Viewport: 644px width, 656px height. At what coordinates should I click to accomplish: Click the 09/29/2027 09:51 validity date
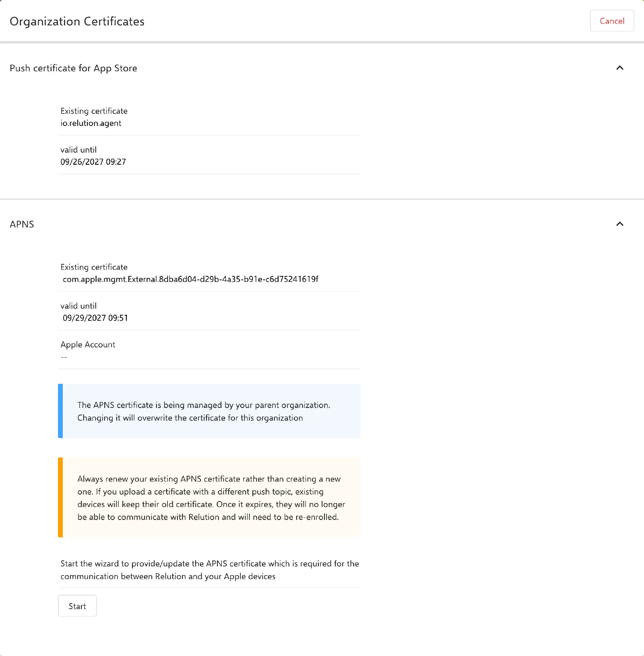click(x=95, y=318)
